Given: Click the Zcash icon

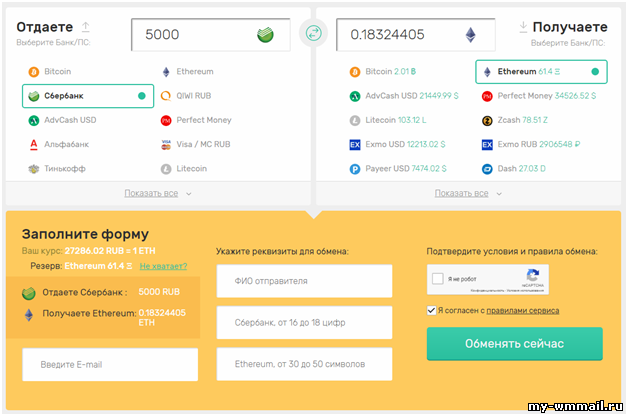Looking at the screenshot, I should 487,121.
